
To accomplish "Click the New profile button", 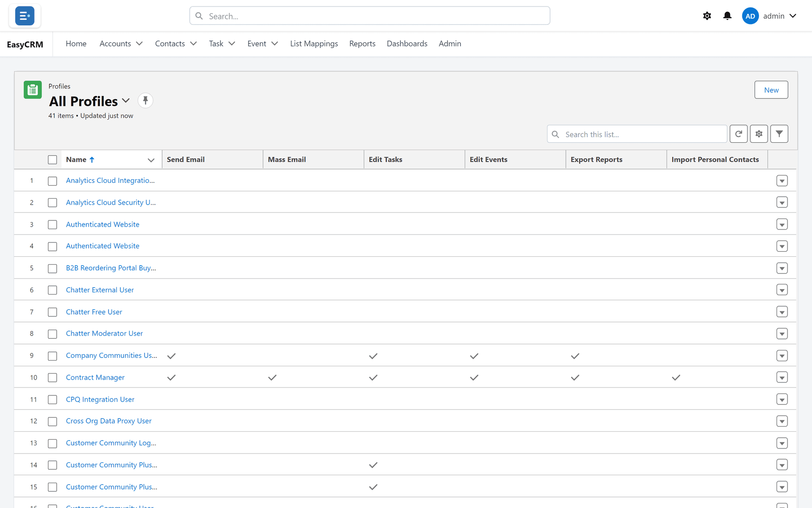I will (771, 90).
